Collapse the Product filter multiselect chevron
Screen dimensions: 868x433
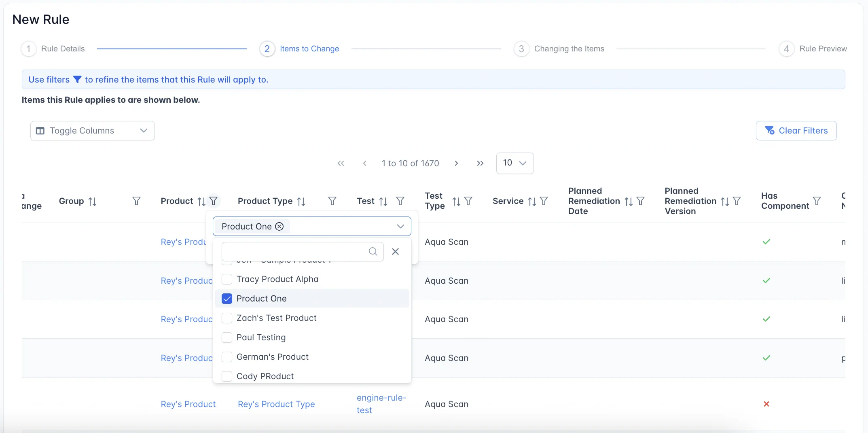tap(400, 227)
